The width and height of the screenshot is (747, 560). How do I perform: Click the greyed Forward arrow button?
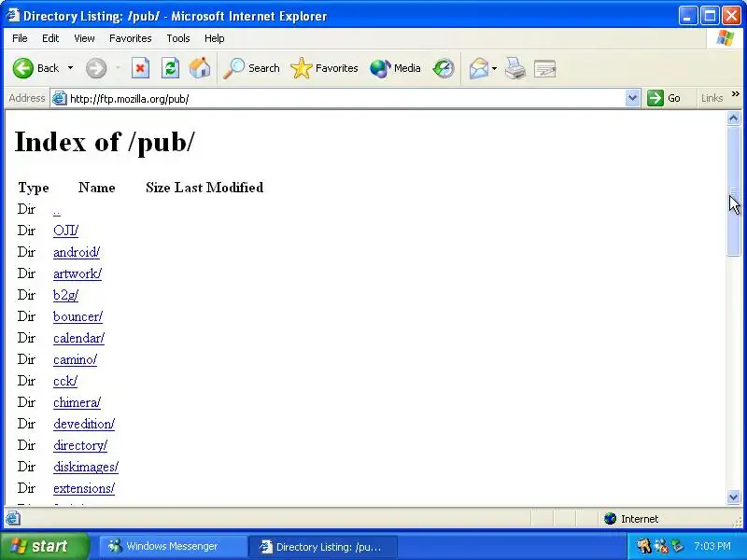pyautogui.click(x=96, y=68)
